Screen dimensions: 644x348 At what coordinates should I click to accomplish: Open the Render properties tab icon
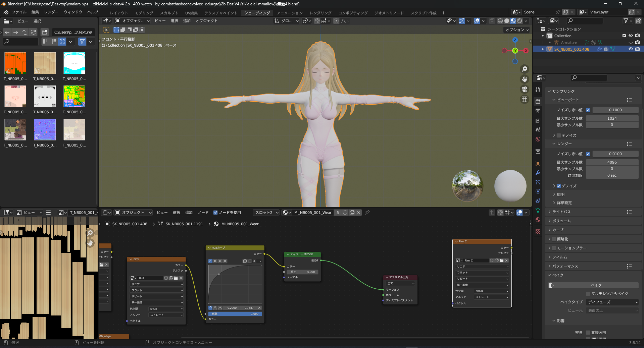click(538, 101)
